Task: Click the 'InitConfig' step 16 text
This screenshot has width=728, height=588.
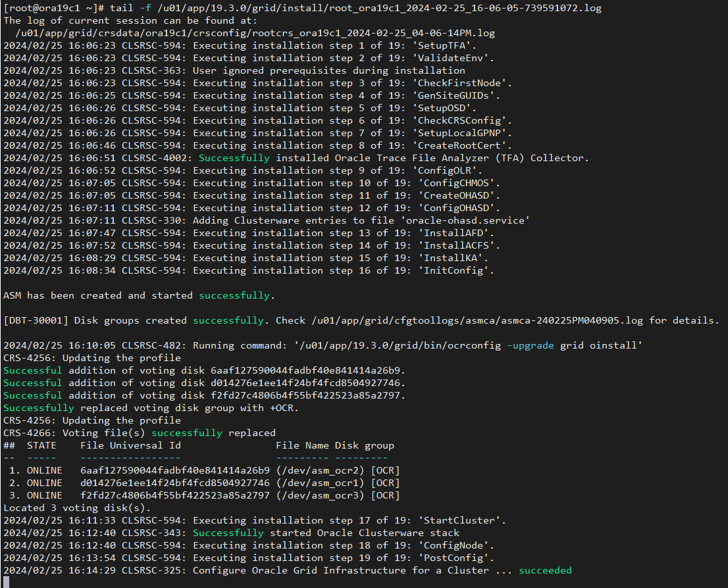Action: tap(454, 271)
